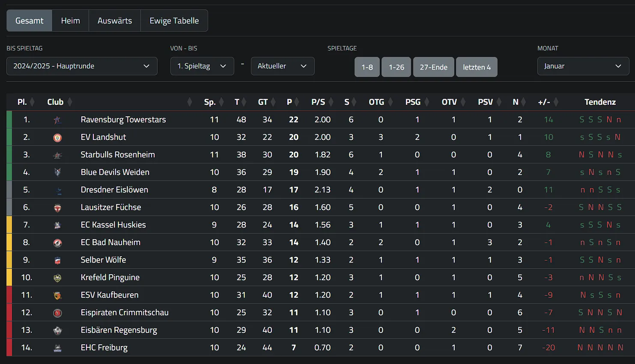This screenshot has height=364, width=635.
Task: Sort by the PSV column header
Action: click(x=486, y=102)
